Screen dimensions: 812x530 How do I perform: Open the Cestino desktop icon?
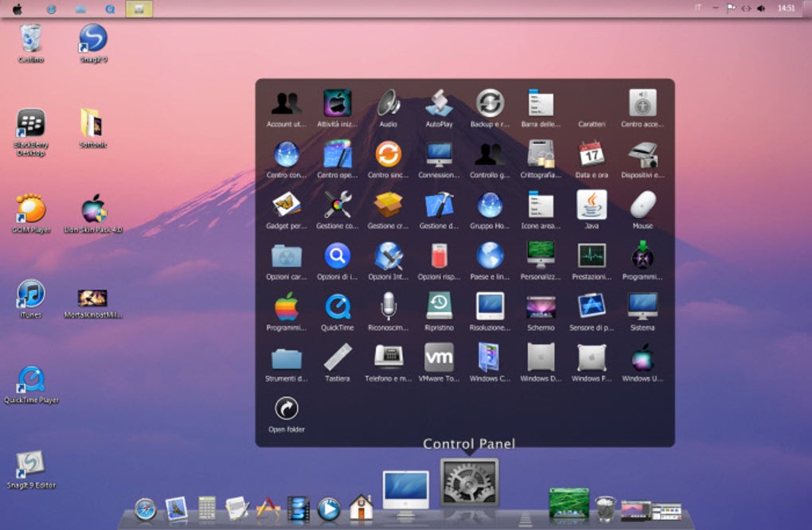[x=30, y=44]
